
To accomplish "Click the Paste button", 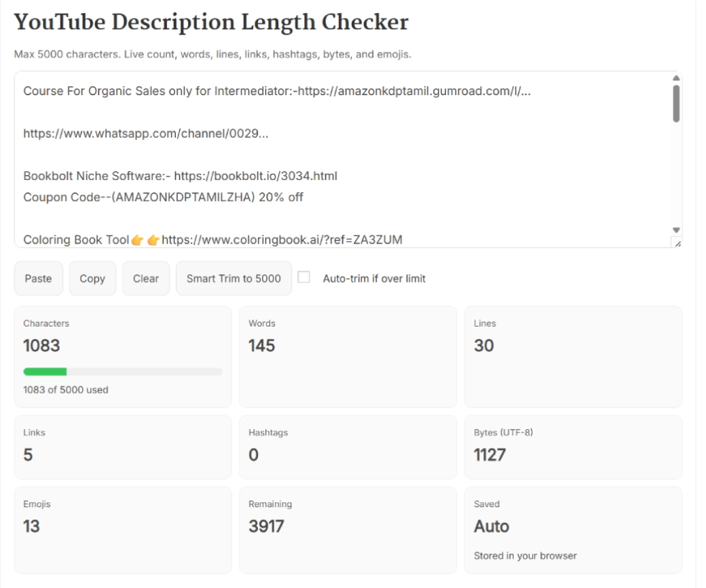I will [x=38, y=278].
